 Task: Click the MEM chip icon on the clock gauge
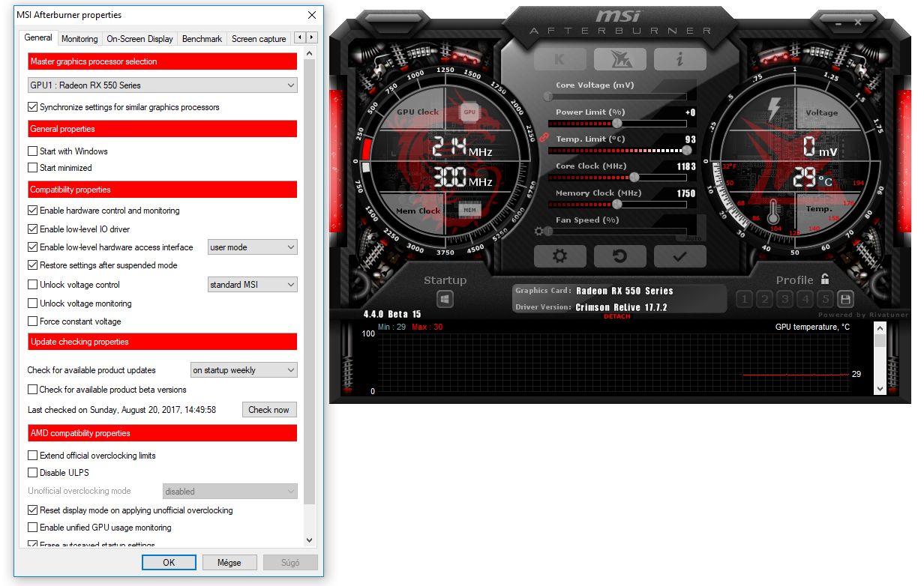coord(469,211)
